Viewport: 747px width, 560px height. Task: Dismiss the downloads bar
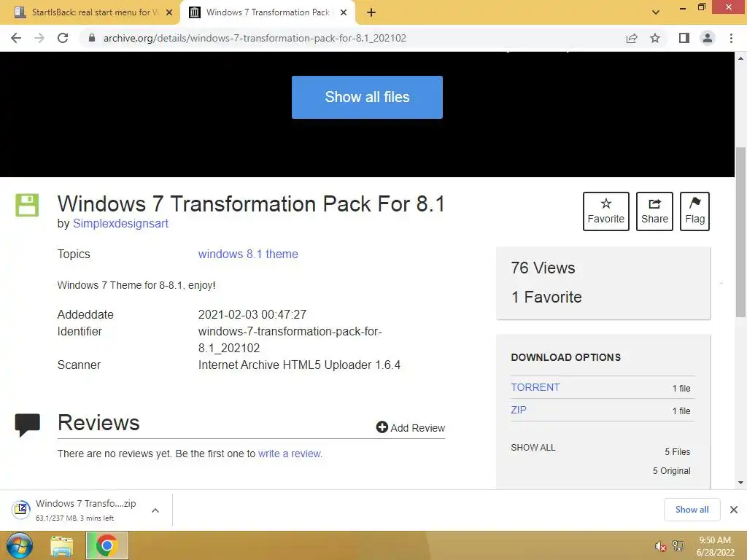[x=734, y=510]
